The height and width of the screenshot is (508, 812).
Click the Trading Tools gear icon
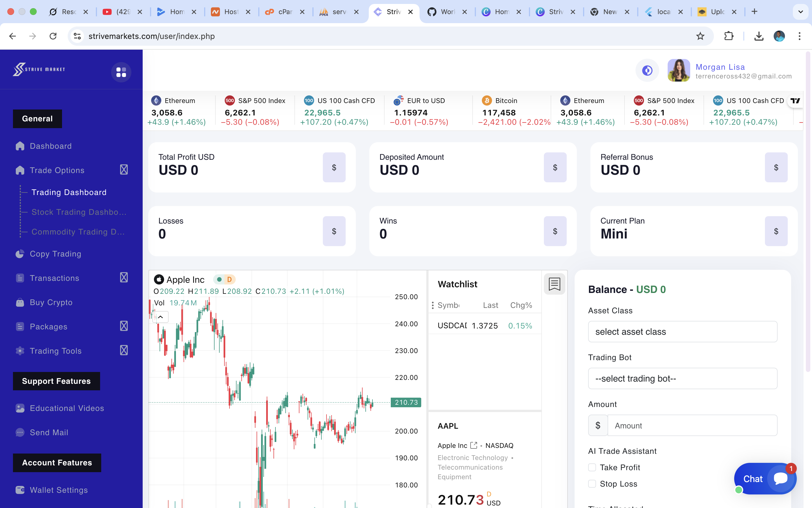(20, 351)
